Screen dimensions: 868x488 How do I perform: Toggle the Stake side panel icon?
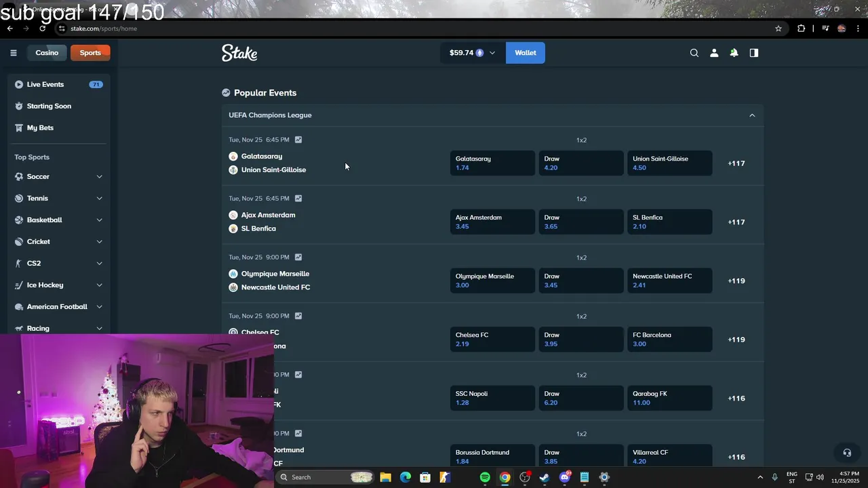pyautogui.click(x=754, y=53)
